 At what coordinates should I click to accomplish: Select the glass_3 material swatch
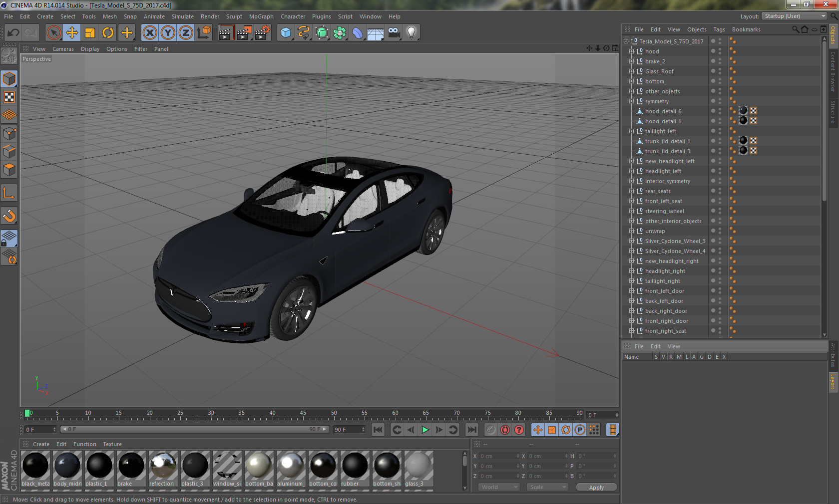pos(419,469)
